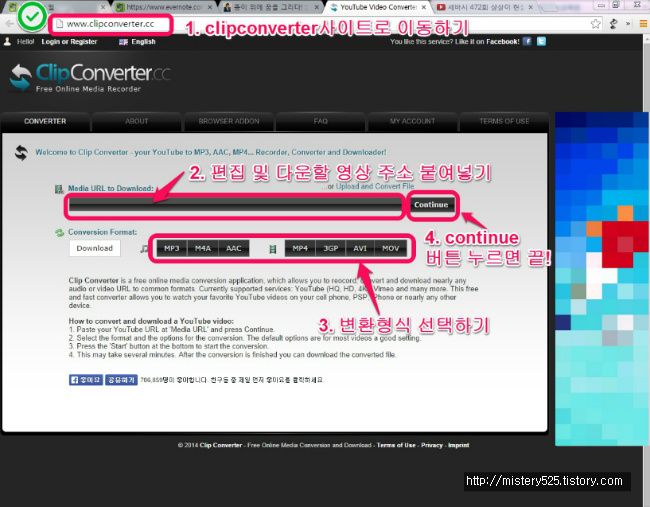Click the Twitter icon in header
This screenshot has height=507, width=650.
[541, 41]
